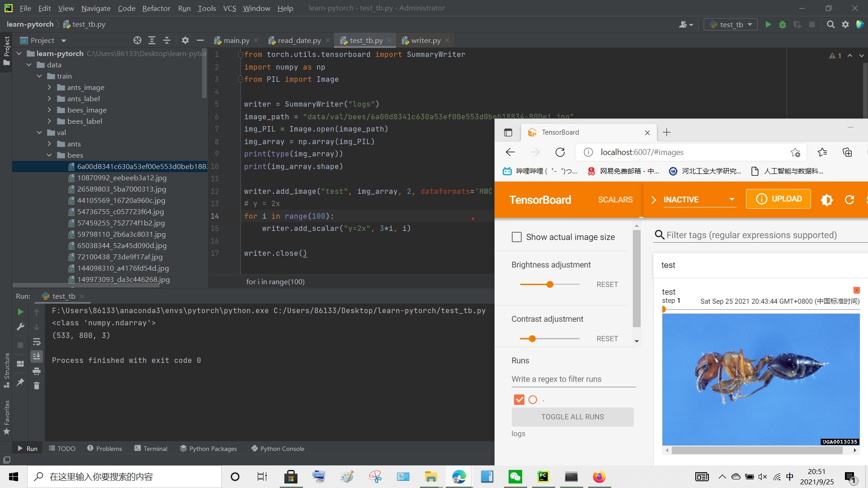Pin the Run tab
Viewport: 868px width, 488px height.
point(20,382)
